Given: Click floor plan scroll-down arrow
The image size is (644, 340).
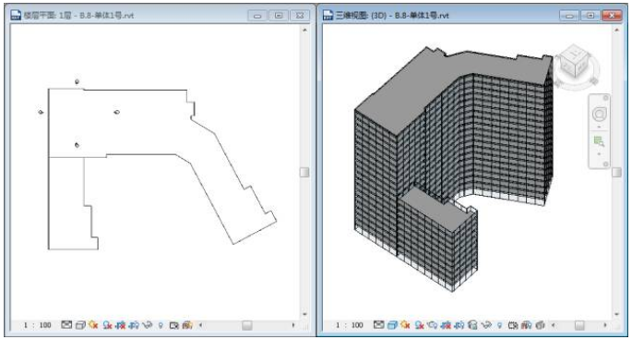Looking at the screenshot, I should pyautogui.click(x=304, y=314).
